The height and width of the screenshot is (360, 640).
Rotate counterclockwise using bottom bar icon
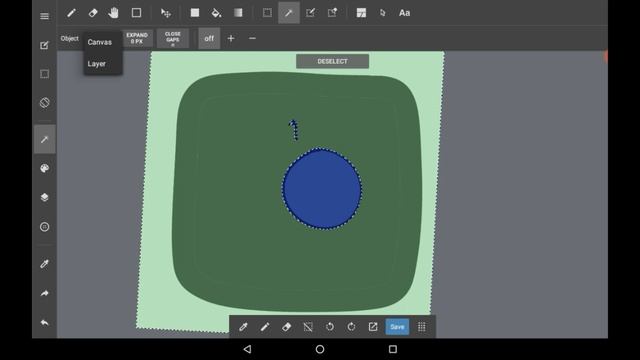click(x=330, y=327)
